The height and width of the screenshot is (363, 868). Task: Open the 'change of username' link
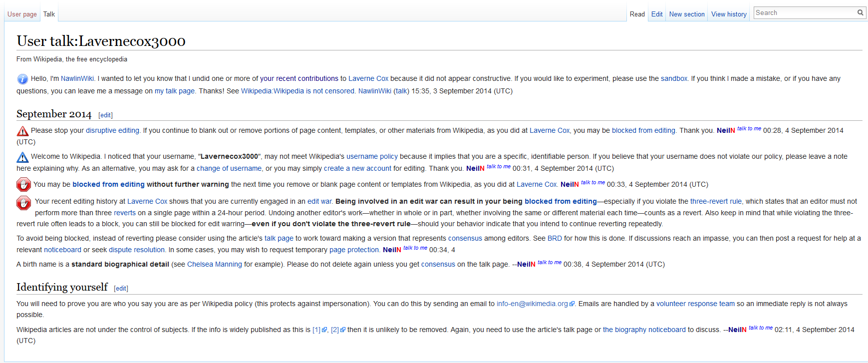[229, 168]
